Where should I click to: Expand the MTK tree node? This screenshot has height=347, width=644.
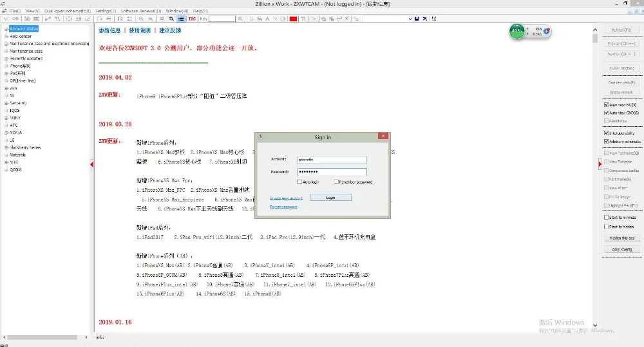6,162
